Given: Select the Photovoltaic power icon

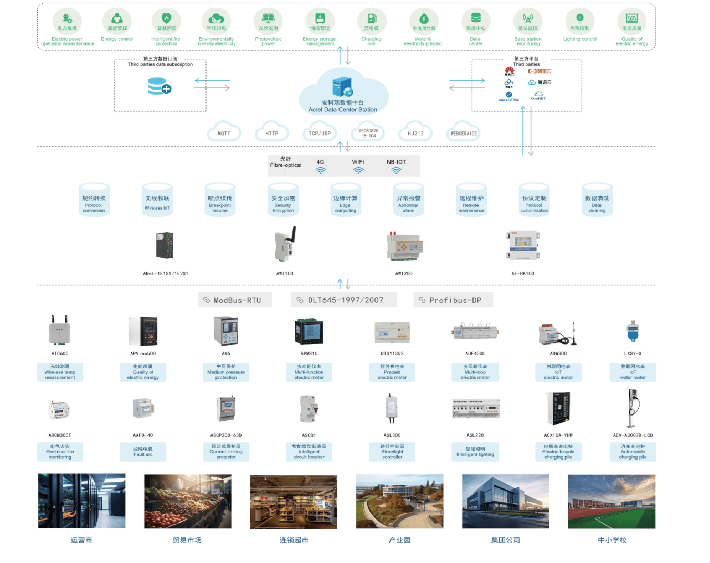Looking at the screenshot, I should click(268, 21).
